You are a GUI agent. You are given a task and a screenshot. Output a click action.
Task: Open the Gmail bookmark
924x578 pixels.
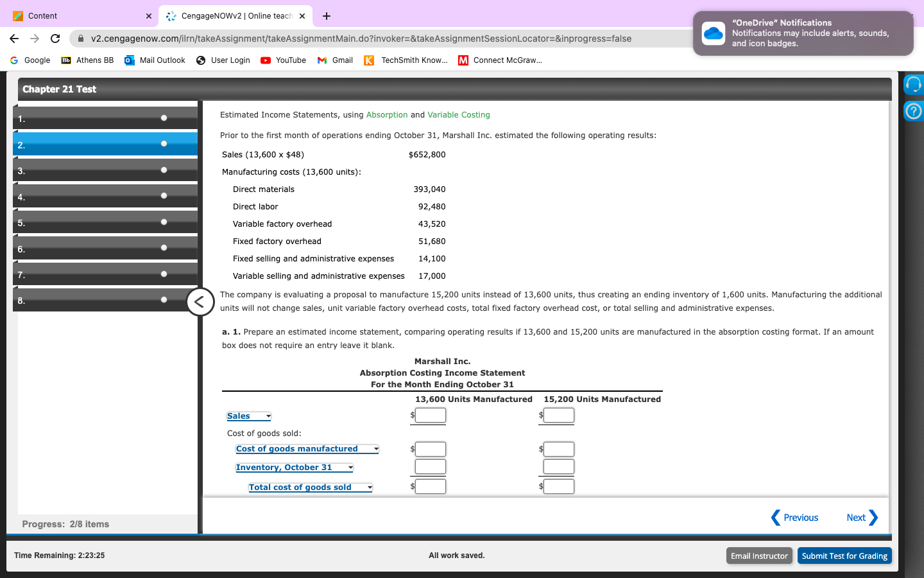click(x=335, y=60)
